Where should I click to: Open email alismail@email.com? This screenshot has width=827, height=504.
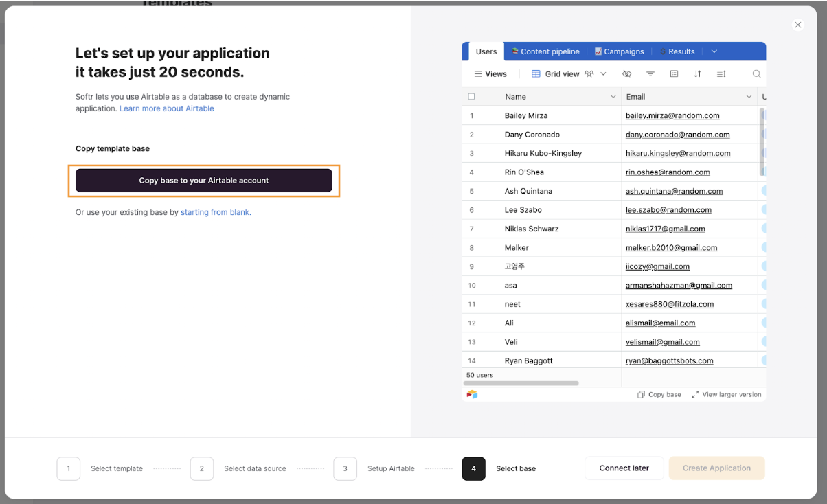[x=660, y=323]
